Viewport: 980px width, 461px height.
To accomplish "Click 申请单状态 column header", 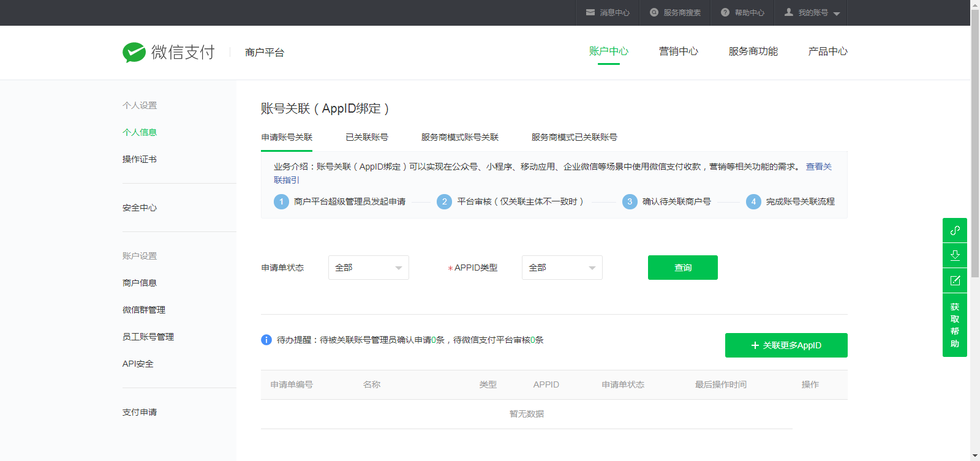I will tap(623, 384).
